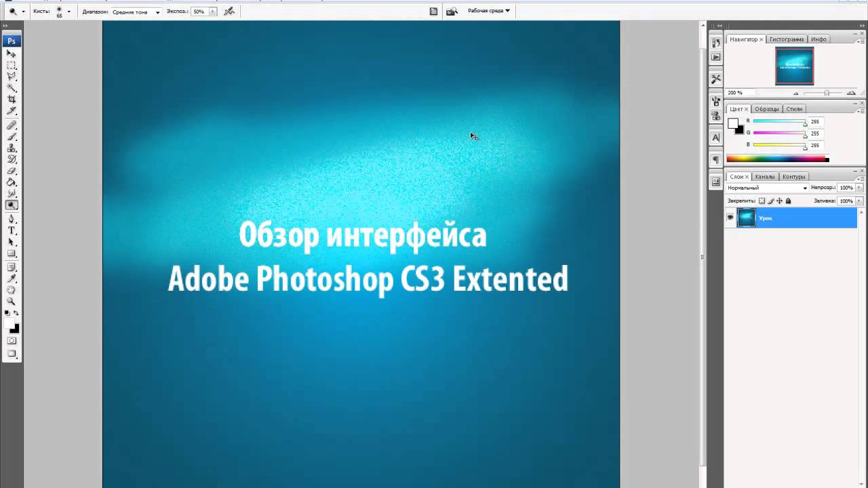Image resolution: width=868 pixels, height=488 pixels.
Task: Select the Rectangle shape tool
Action: coord(12,253)
